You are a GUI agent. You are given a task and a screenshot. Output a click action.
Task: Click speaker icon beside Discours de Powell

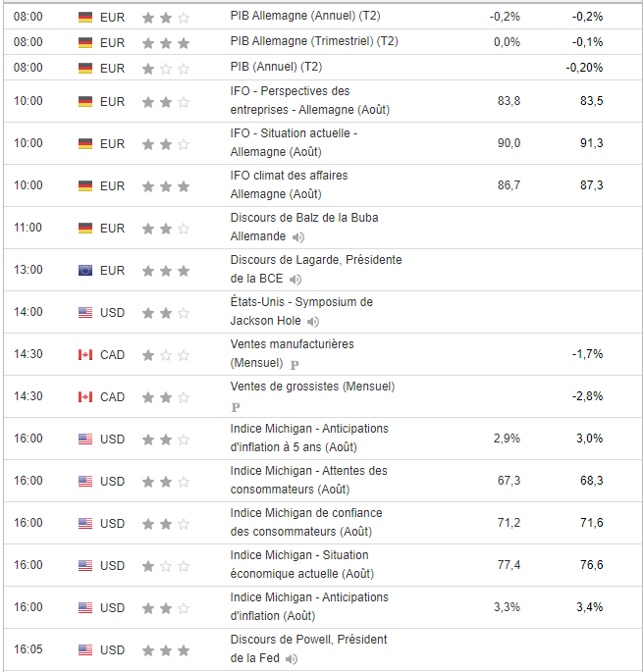(x=292, y=659)
